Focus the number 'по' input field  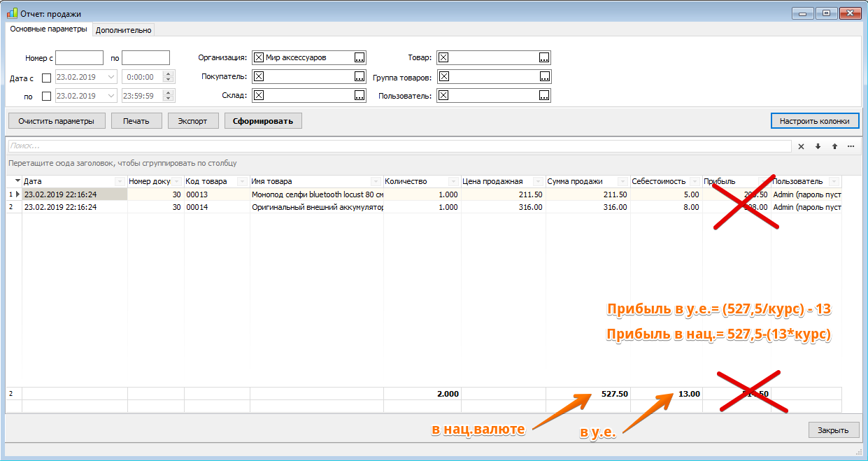point(145,58)
